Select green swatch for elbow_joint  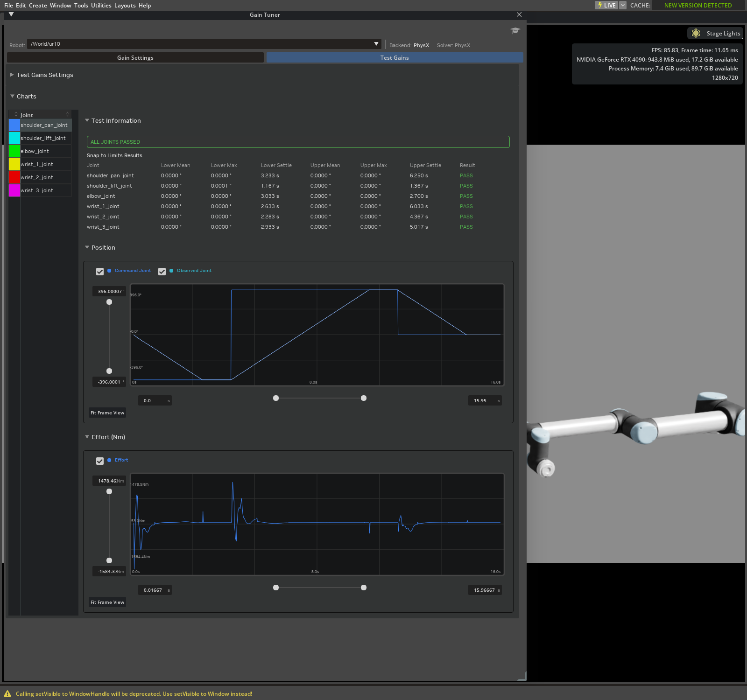tap(14, 151)
